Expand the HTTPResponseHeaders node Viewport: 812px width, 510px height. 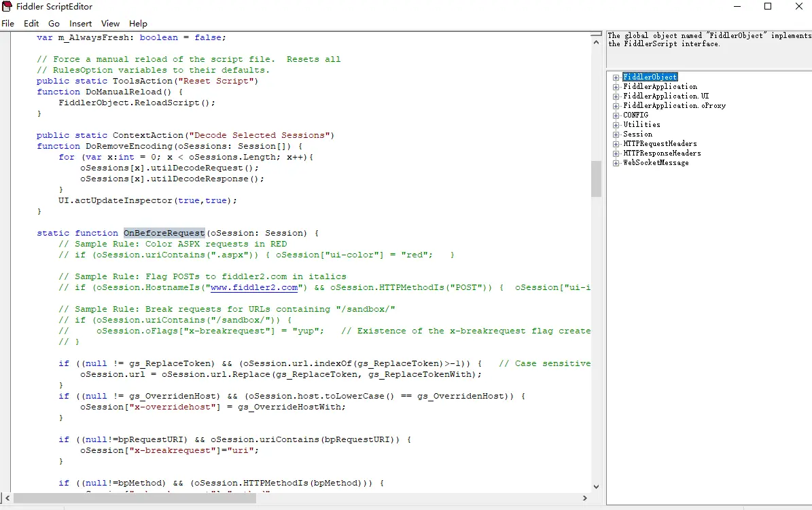point(616,153)
